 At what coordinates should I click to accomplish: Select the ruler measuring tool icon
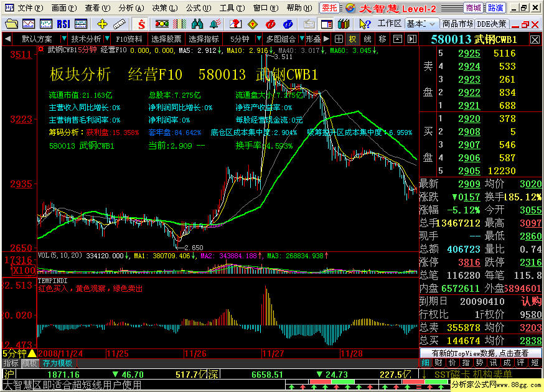(119, 24)
